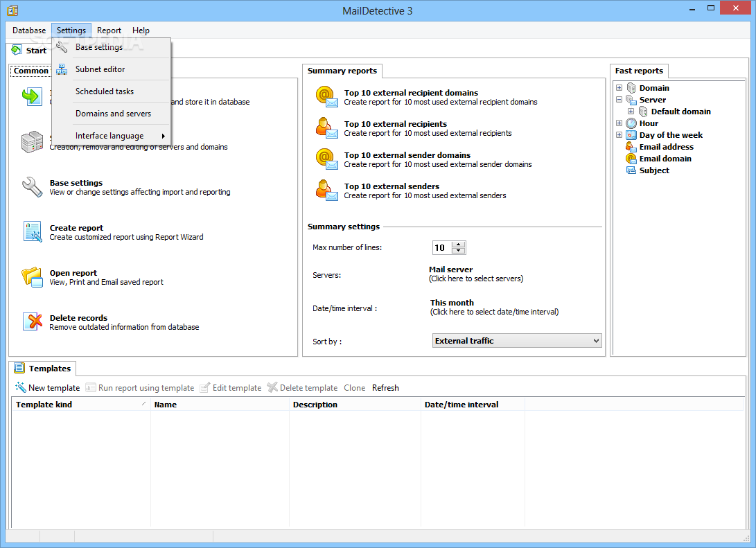Open the Help menu
The image size is (756, 548).
(141, 30)
